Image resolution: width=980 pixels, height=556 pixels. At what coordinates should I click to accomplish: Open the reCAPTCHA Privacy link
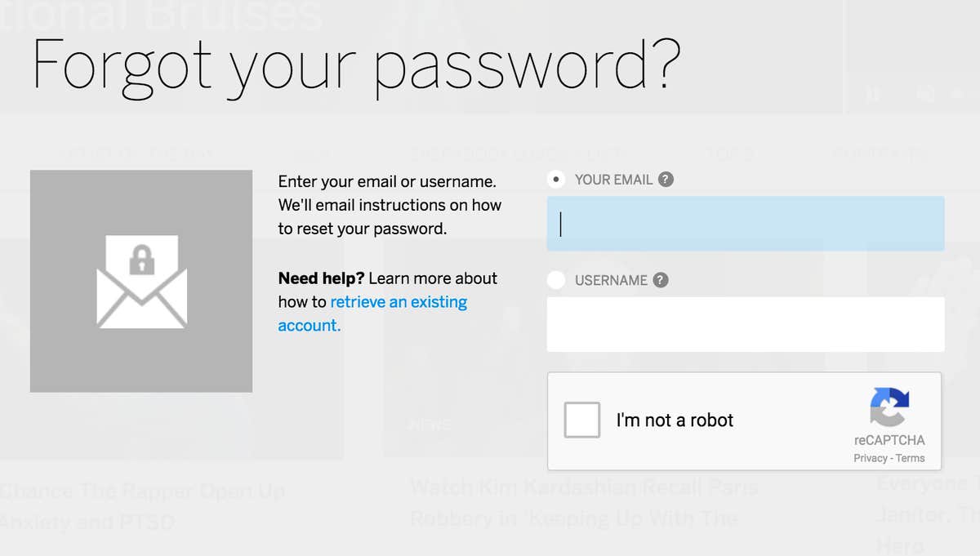(871, 458)
